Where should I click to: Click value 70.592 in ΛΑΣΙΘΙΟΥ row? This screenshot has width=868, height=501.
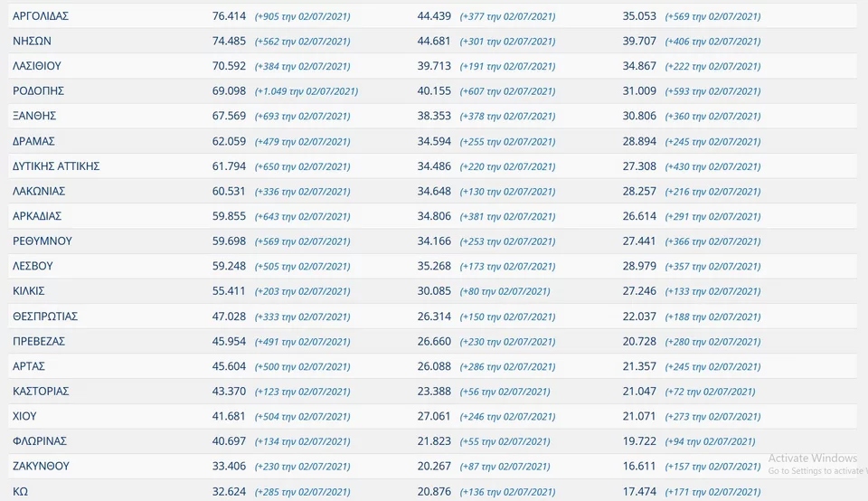pos(230,66)
